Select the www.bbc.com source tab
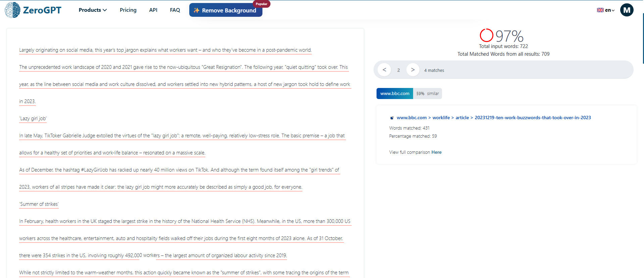This screenshot has width=644, height=278. pyautogui.click(x=395, y=94)
